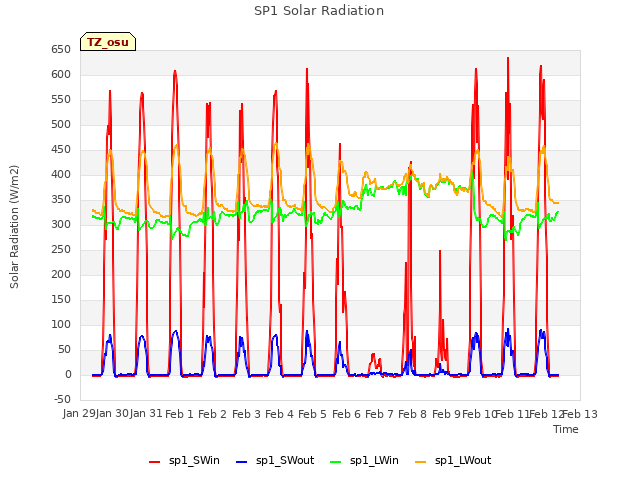Click the sp1_SWin legend label
This screenshot has width=640, height=480.
tap(194, 461)
